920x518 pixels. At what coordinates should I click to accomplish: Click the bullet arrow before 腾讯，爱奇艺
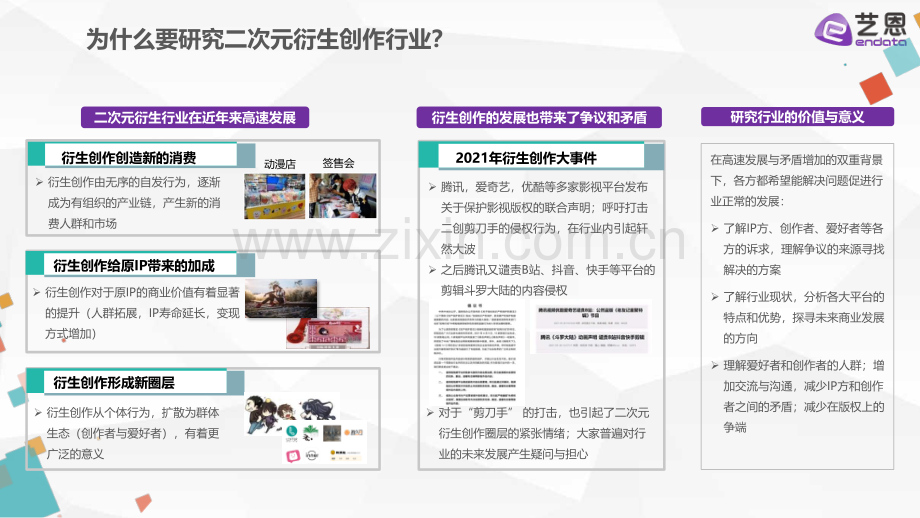432,187
